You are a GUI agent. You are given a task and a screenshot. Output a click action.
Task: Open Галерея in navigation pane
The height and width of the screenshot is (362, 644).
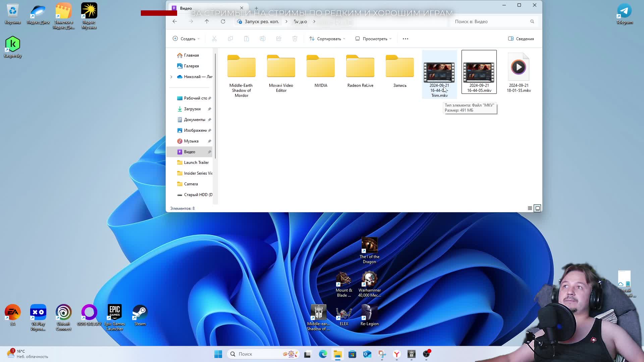pos(190,66)
